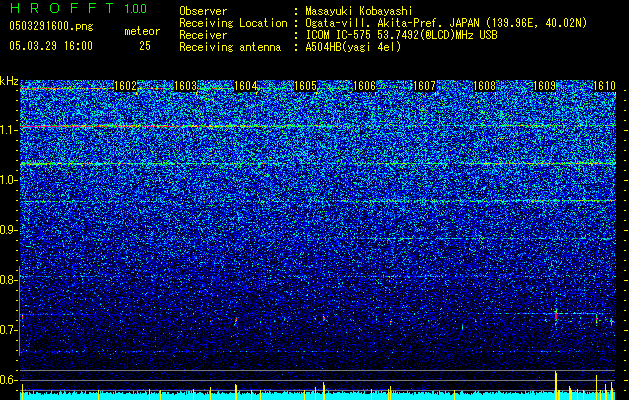Click the 1.1 frequency axis label

pyautogui.click(x=8, y=130)
